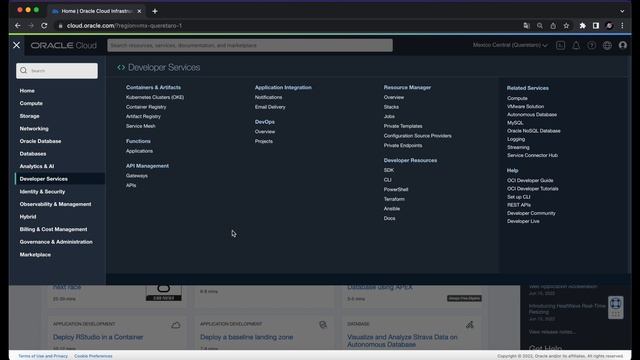
Task: Click the menu search field in the sidebar
Action: point(57,71)
